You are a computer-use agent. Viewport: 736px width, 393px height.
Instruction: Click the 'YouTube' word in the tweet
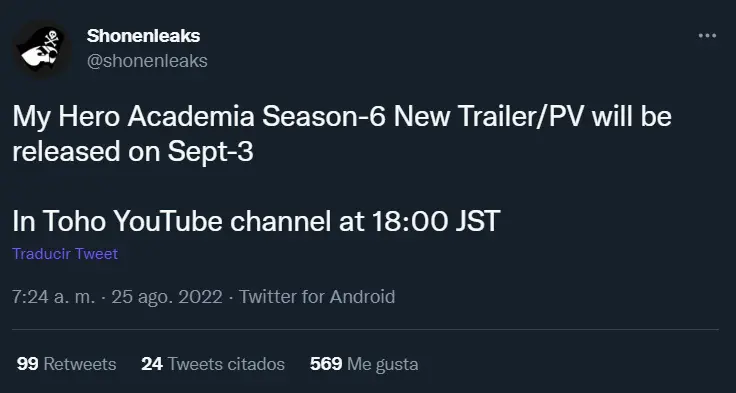coord(168,221)
